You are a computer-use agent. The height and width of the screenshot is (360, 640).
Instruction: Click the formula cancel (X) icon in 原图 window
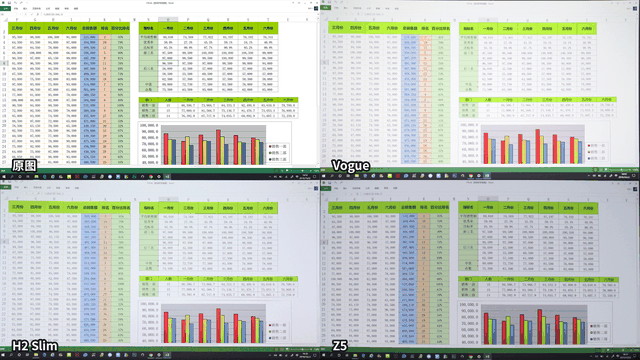coord(25,14)
